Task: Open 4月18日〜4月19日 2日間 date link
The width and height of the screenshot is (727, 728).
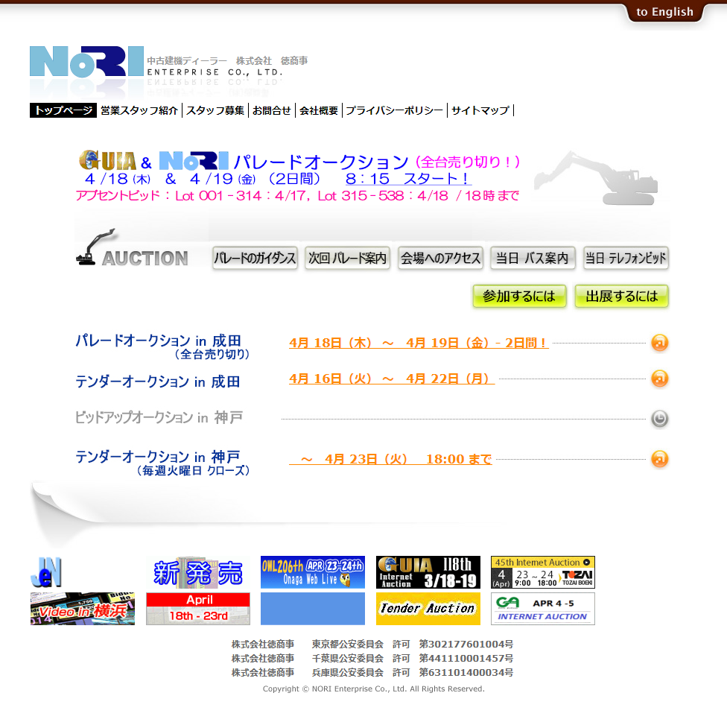Action: [x=419, y=343]
